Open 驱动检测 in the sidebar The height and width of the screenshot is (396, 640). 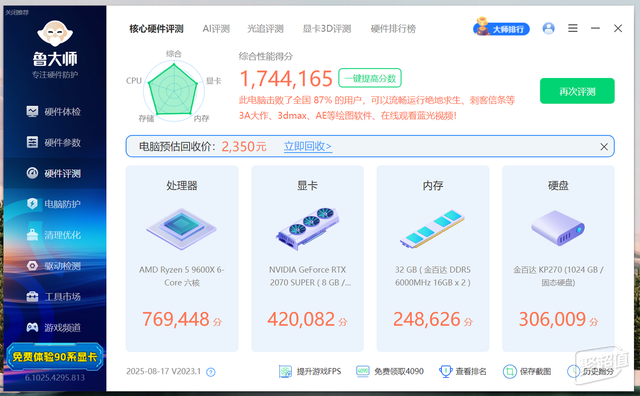coord(54,266)
